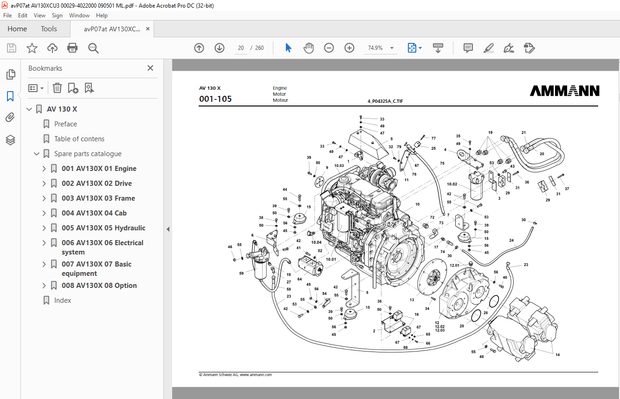Viewport: 620px width, 399px height.
Task: Open the Help menu
Action: pos(102,15)
